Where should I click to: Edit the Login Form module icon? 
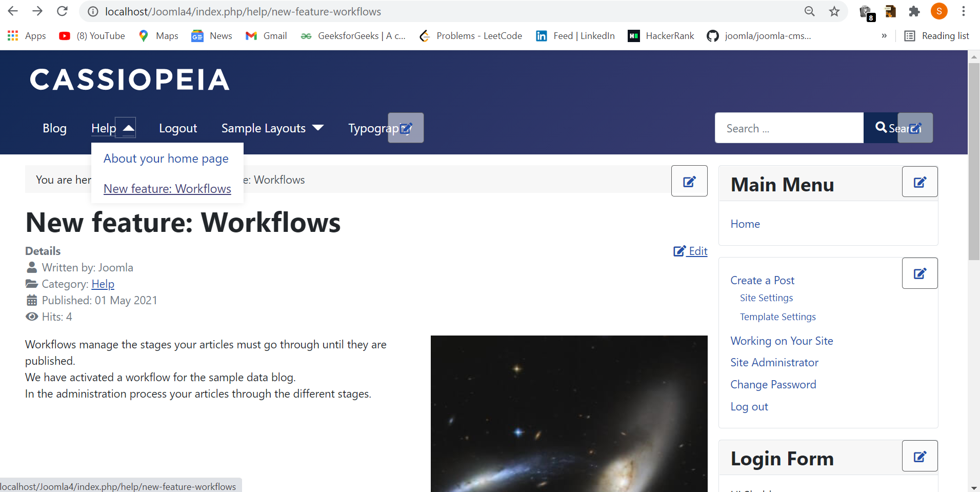920,456
